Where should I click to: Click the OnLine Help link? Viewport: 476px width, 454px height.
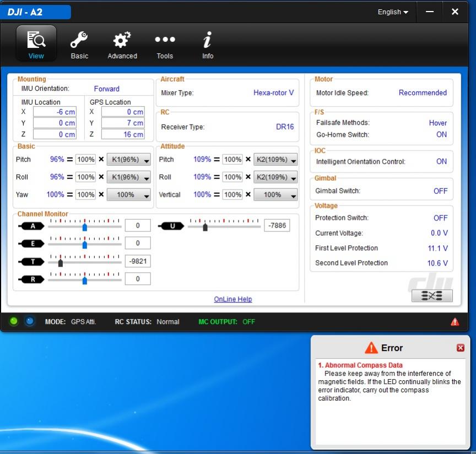pyautogui.click(x=233, y=299)
